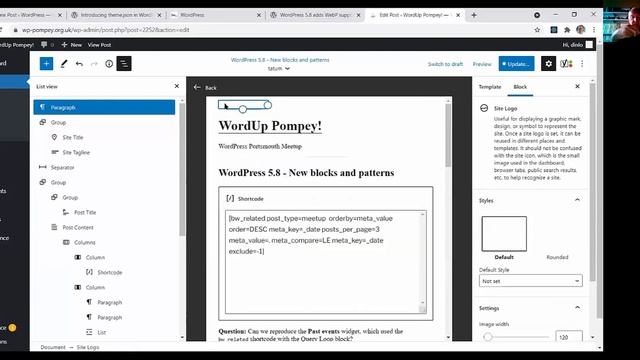Bookmark this page with star icon
640x360 pixels.
point(537,30)
